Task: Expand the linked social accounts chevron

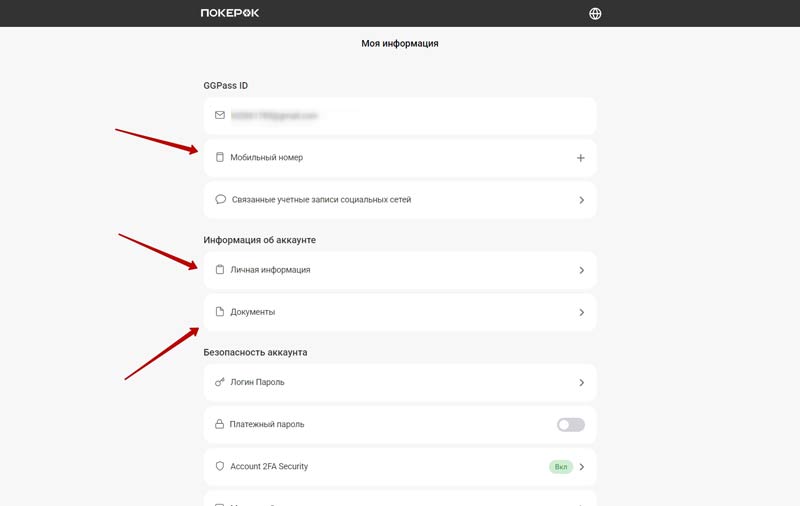Action: click(x=582, y=200)
